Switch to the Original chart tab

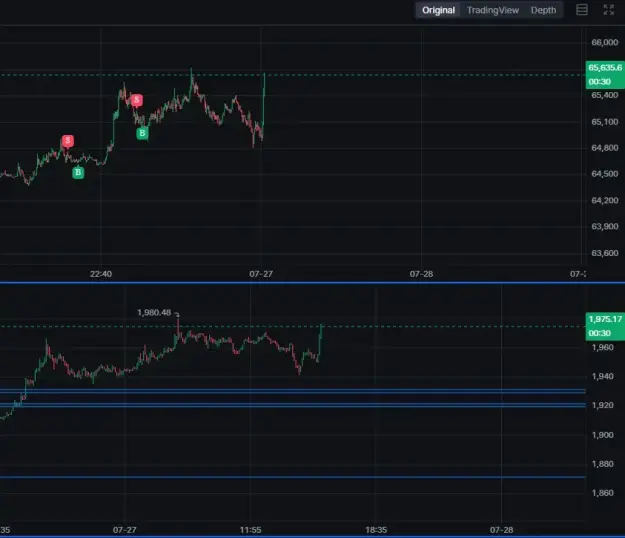pos(438,10)
